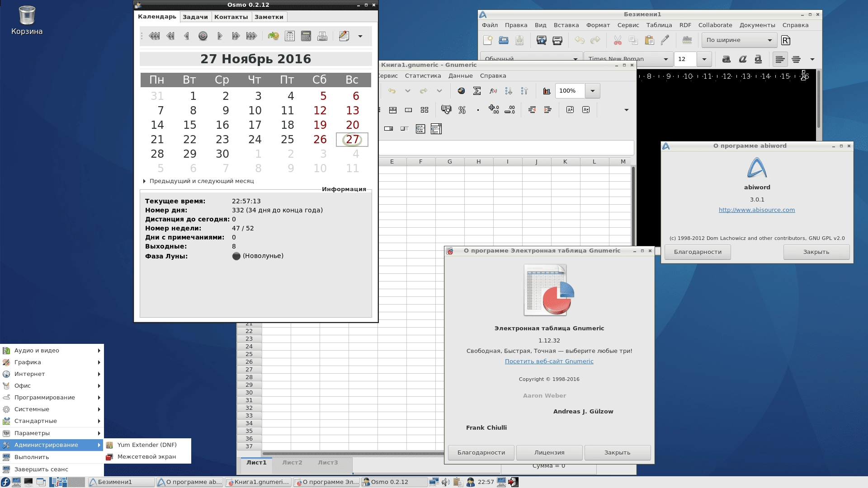Increase decimal places in Gnumeric

point(494,110)
